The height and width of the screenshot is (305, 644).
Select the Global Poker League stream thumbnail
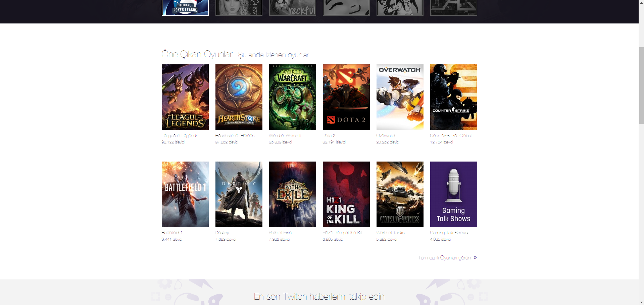click(x=185, y=7)
